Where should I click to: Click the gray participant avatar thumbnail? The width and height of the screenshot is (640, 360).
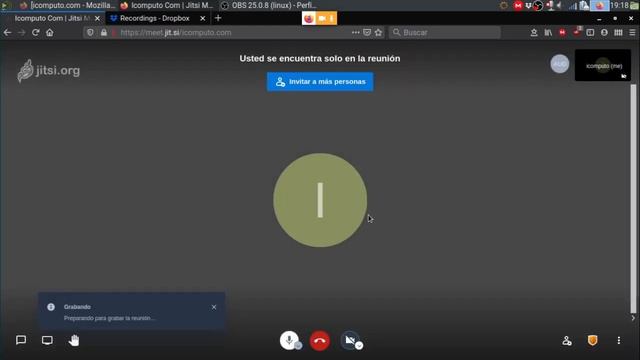click(x=560, y=64)
